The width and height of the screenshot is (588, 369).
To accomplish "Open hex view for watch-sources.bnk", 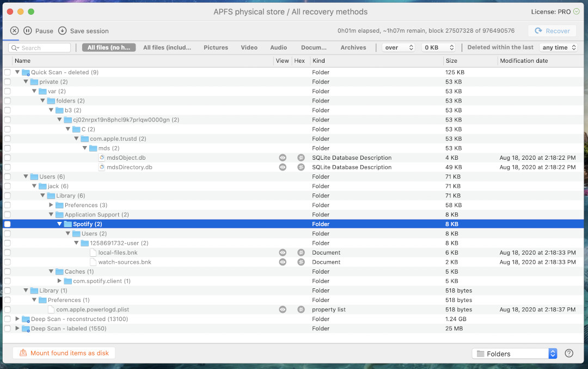I will pyautogui.click(x=301, y=262).
